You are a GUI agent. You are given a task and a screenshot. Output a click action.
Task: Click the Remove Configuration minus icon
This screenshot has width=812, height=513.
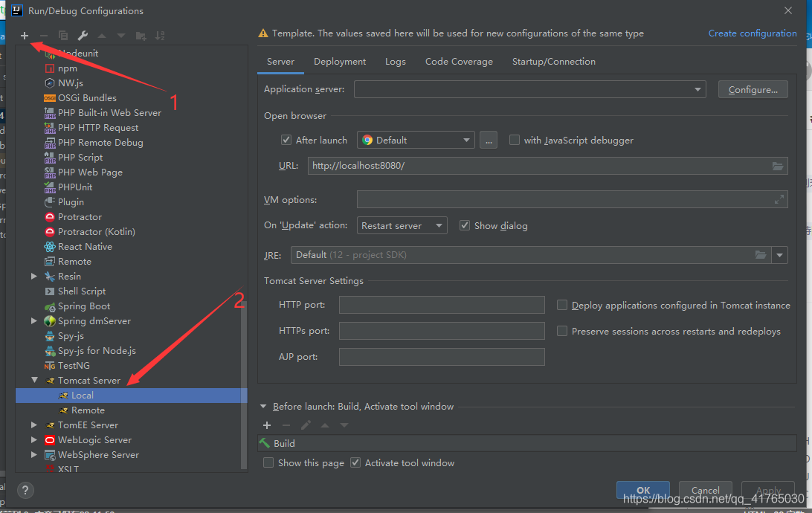[43, 36]
